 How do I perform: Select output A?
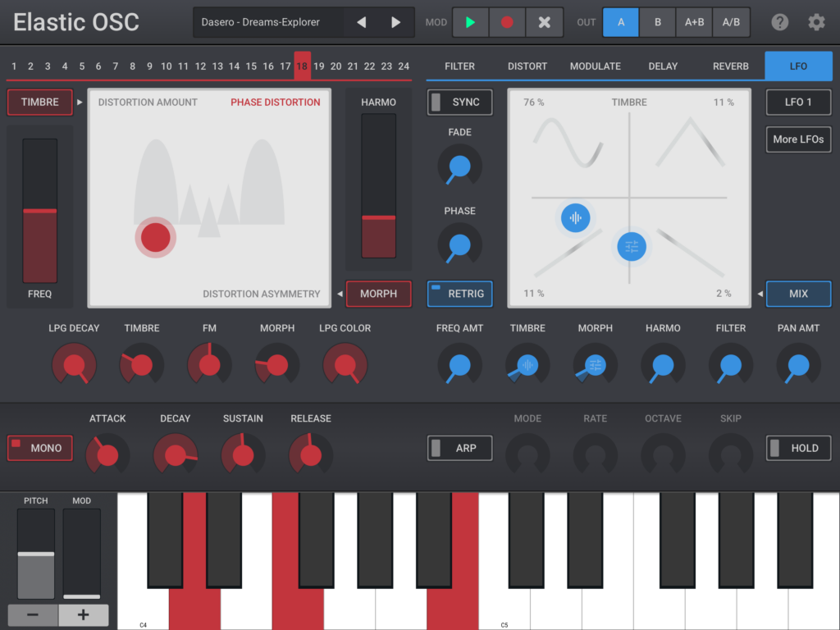(x=621, y=22)
